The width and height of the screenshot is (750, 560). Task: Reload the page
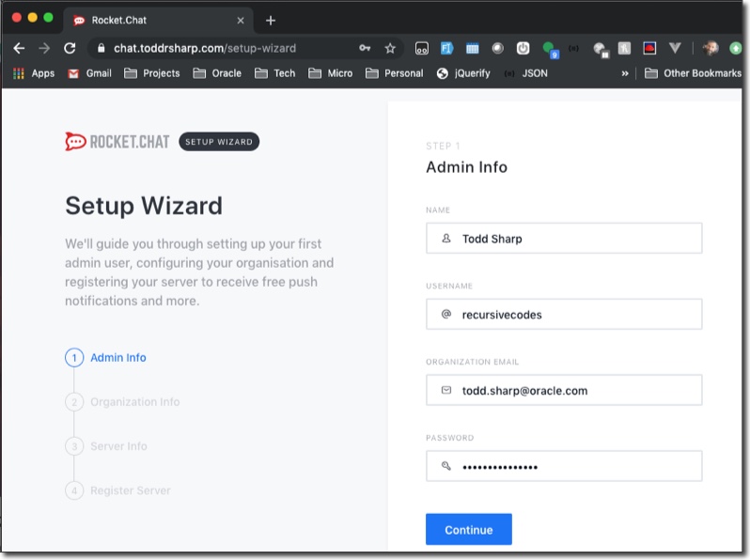click(x=70, y=48)
